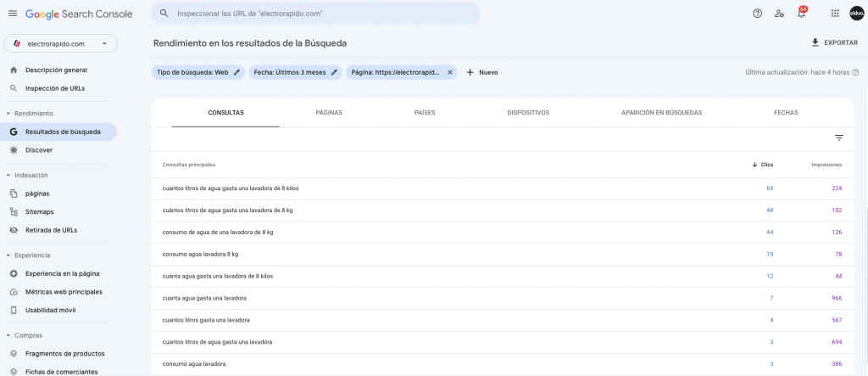Screen dimensions: 868x376
Task: Click the search magnifier icon in URL bar
Action: [x=164, y=14]
